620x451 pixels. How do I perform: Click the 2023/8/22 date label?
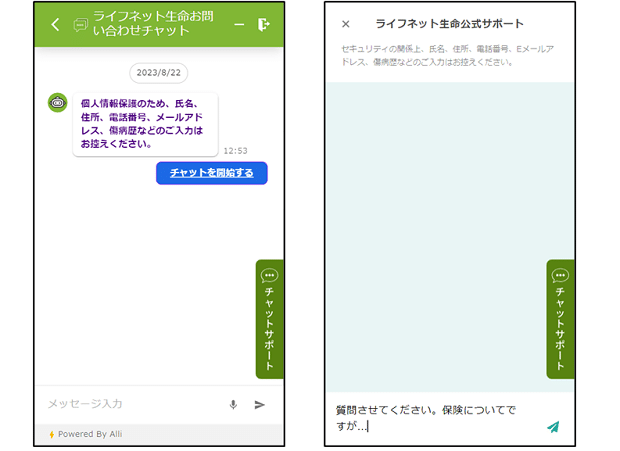click(159, 73)
